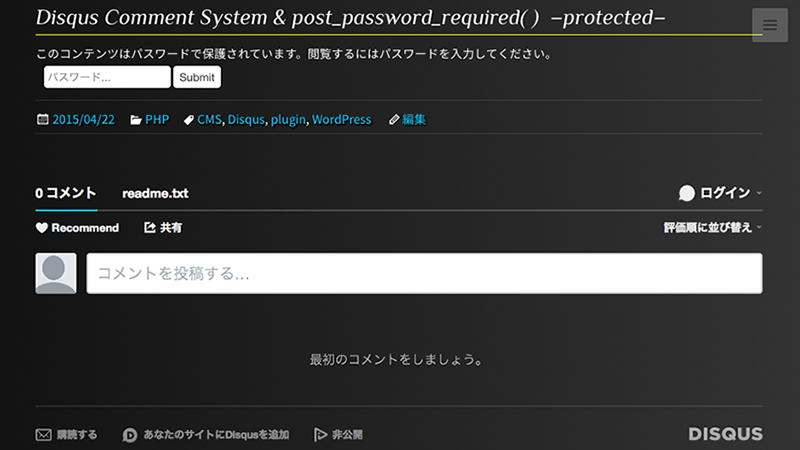The width and height of the screenshot is (800, 450).
Task: Click the privacy flag icon
Action: coord(320,435)
